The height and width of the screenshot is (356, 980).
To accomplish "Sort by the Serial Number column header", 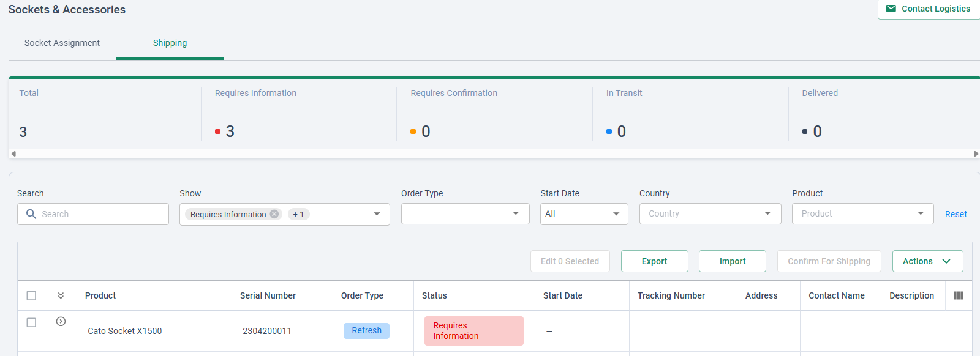I will pyautogui.click(x=268, y=295).
